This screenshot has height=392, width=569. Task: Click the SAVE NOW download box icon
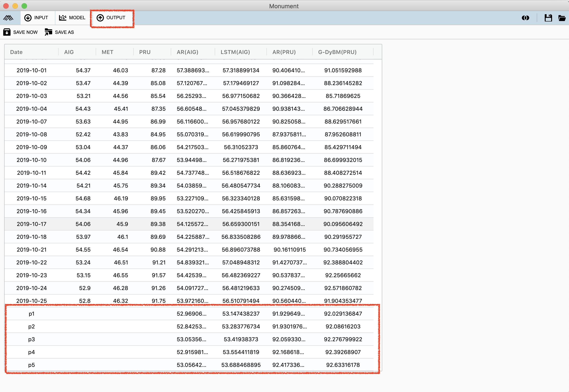coord(7,32)
